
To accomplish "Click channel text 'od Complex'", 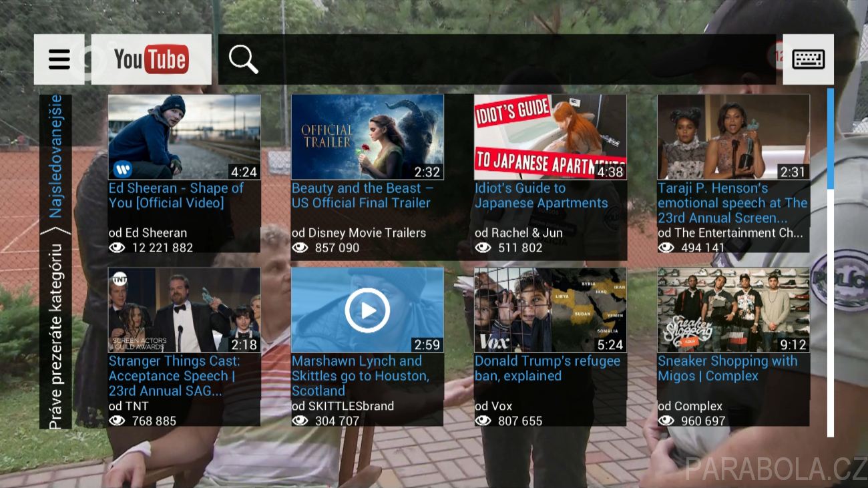I will [x=690, y=406].
